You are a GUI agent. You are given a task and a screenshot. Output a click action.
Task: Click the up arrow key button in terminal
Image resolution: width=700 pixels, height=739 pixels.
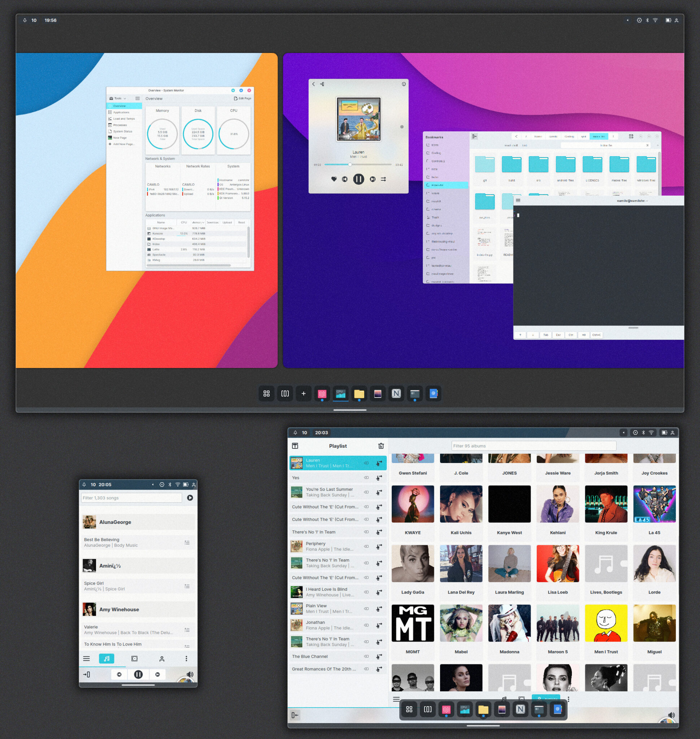pyautogui.click(x=520, y=335)
